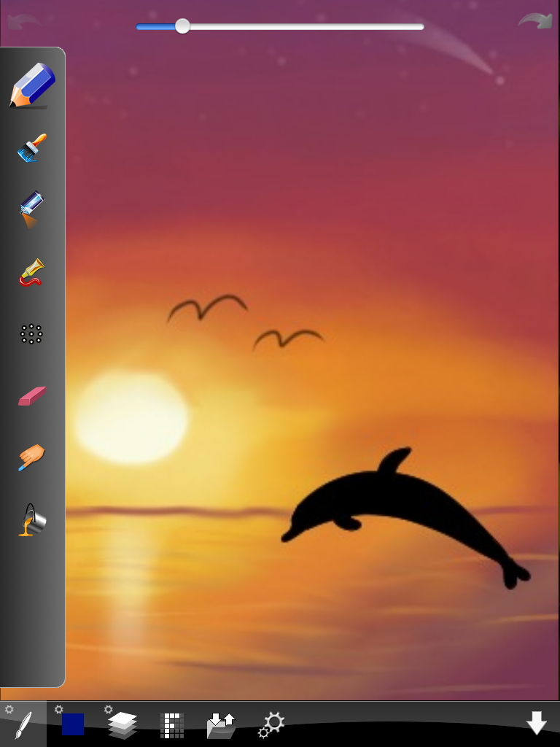This screenshot has height=747, width=560.
Task: Choose the paint bucket fill tool
Action: pyautogui.click(x=32, y=519)
